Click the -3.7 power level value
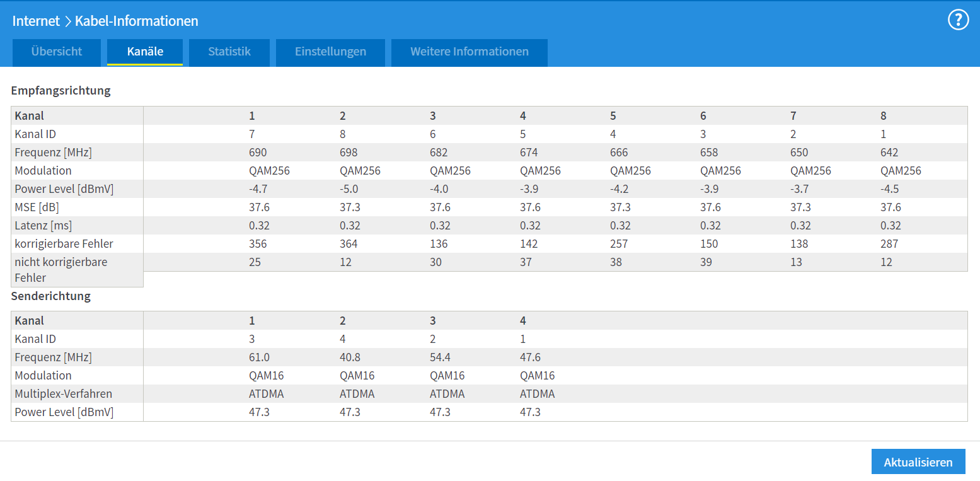Screen dimensions: 980x481 coord(800,189)
